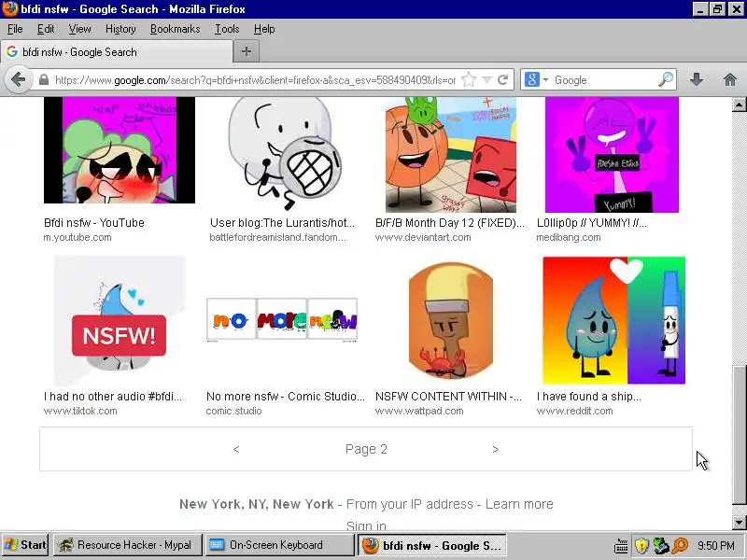Open the Start menu
Screen dimensions: 747x560
pyautogui.click(x=25, y=545)
